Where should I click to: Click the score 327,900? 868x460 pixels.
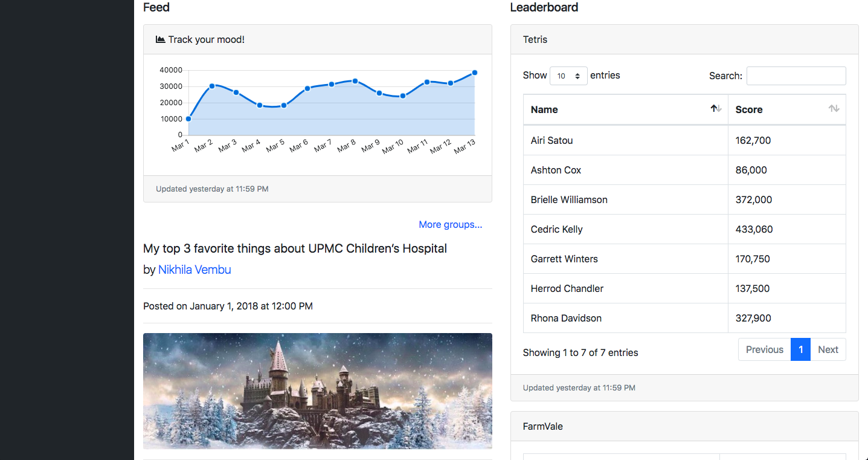click(x=753, y=318)
